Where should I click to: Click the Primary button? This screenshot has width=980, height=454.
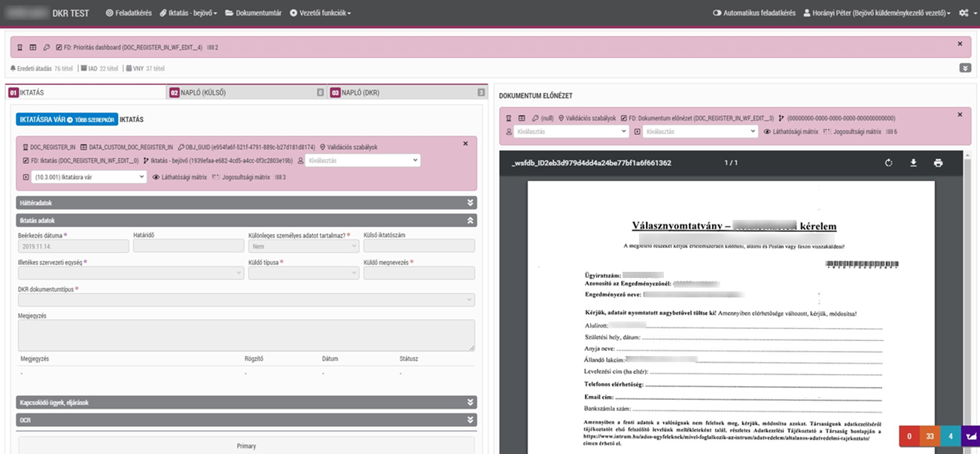(246, 446)
